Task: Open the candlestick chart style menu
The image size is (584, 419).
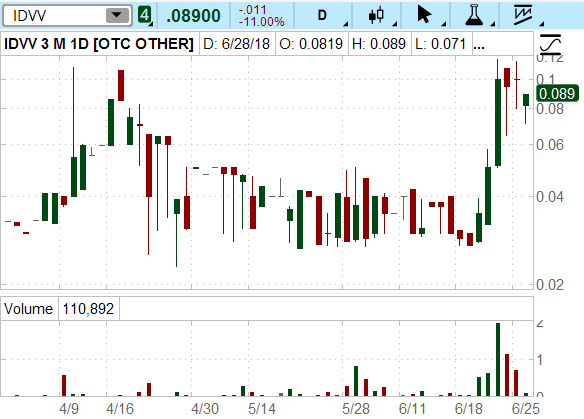Action: tap(376, 15)
